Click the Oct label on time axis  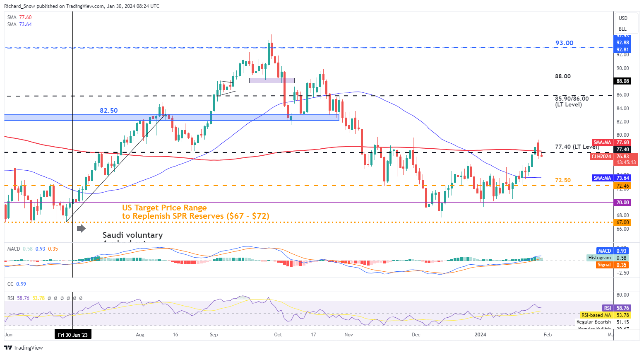point(278,335)
